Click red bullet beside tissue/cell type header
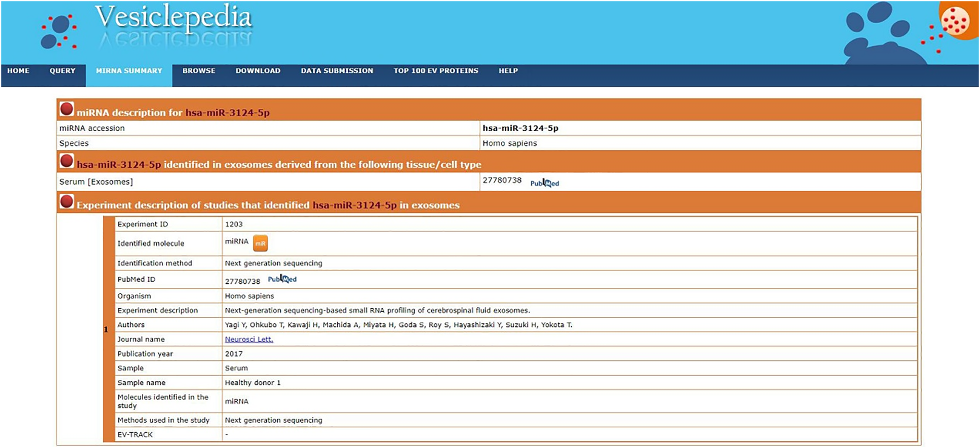The image size is (980, 448). [x=67, y=161]
